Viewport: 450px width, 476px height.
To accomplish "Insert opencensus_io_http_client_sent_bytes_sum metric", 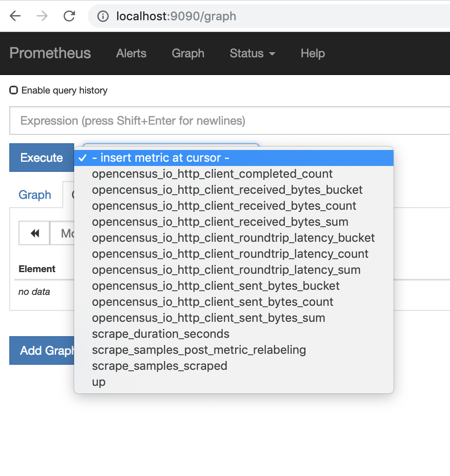I will pos(234,318).
